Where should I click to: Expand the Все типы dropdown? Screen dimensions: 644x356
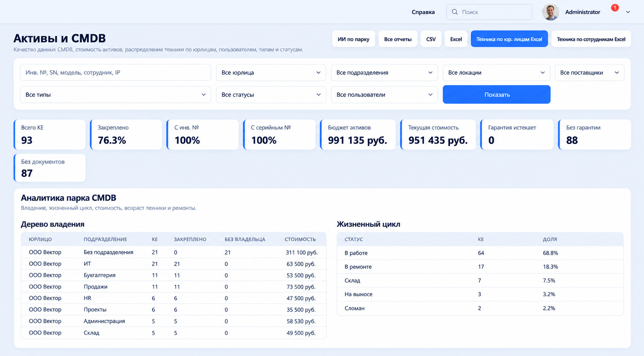115,95
